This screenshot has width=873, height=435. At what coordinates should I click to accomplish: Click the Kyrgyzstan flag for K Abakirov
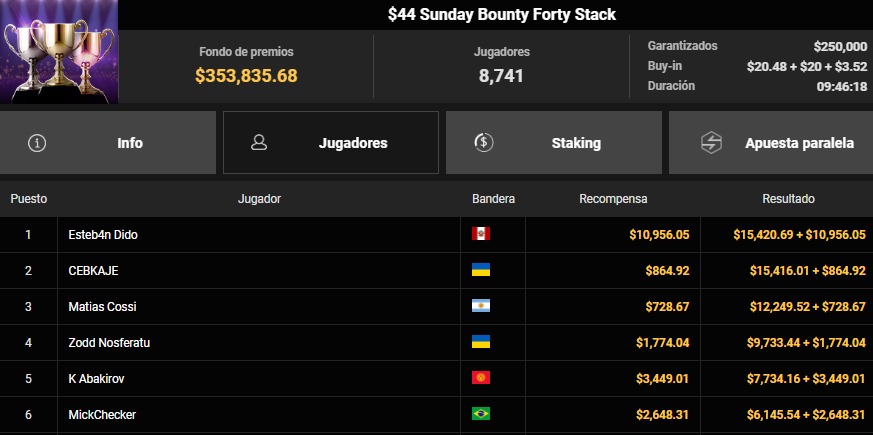click(x=481, y=378)
